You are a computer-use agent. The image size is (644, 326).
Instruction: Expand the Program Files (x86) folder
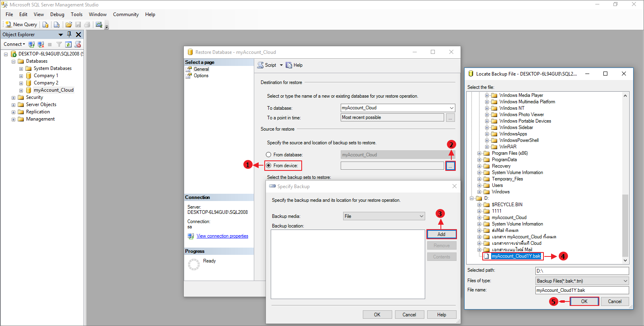[x=479, y=153]
